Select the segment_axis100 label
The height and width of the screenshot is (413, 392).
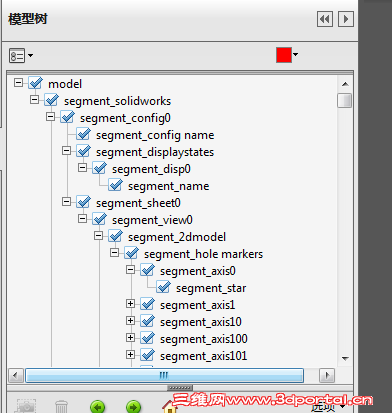[204, 339]
